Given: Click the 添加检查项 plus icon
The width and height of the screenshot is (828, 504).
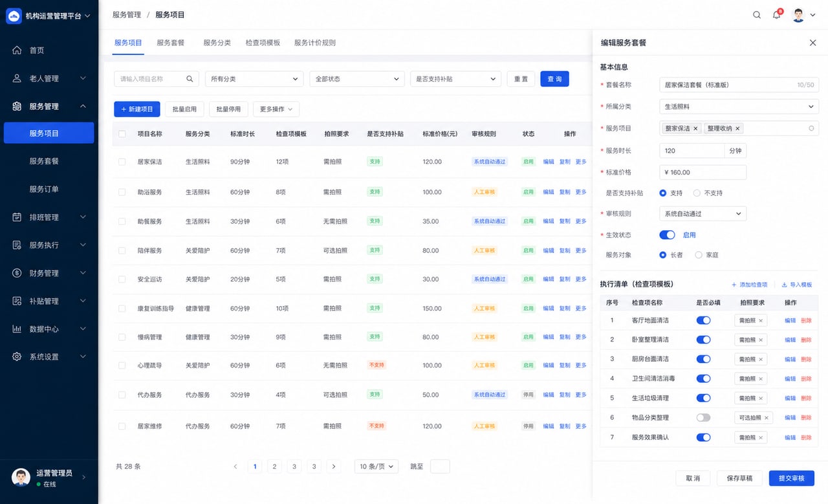Looking at the screenshot, I should coord(734,285).
